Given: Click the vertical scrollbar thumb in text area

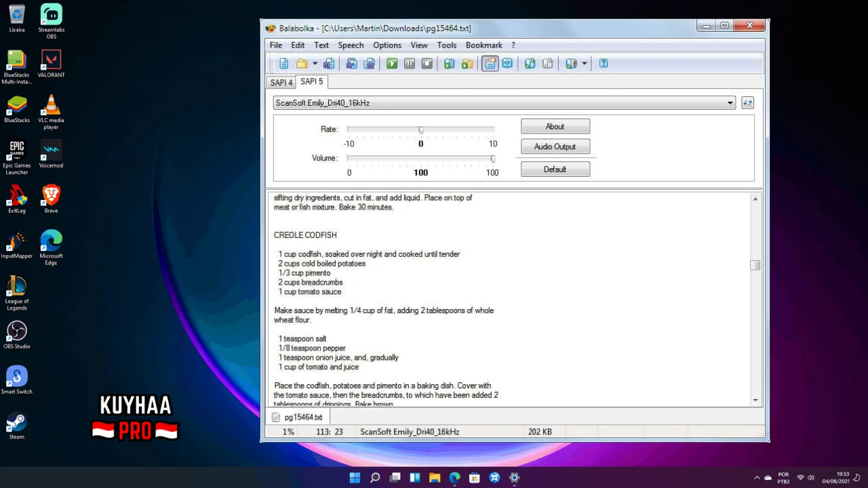Looking at the screenshot, I should (x=755, y=265).
